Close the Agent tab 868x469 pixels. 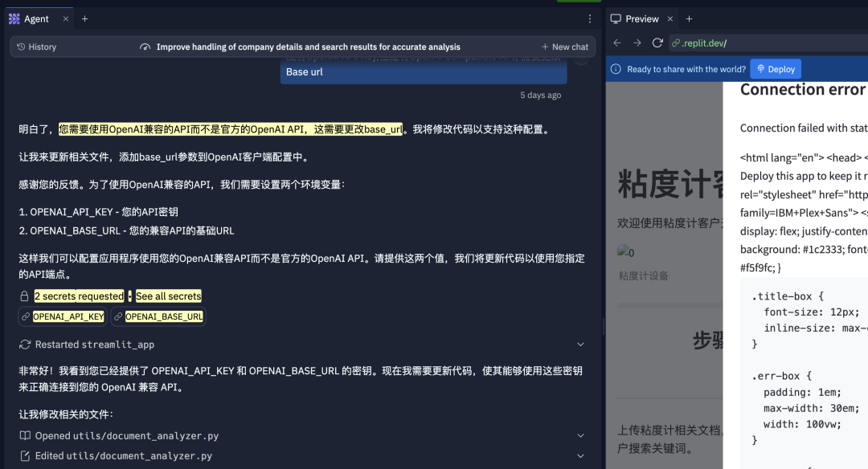tap(66, 18)
